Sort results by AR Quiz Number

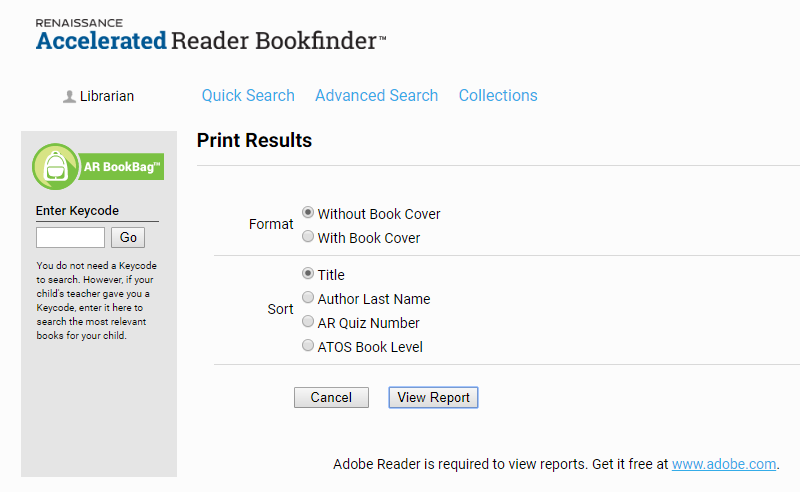pos(308,321)
